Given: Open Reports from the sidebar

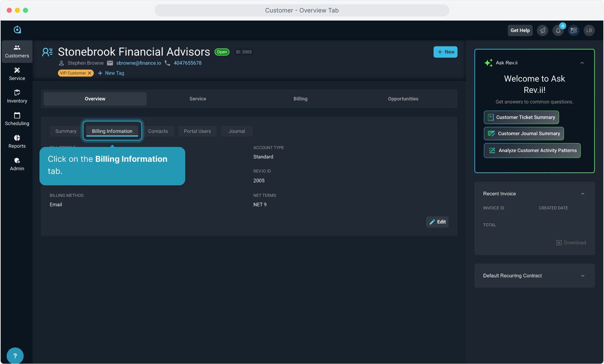Looking at the screenshot, I should tap(17, 142).
